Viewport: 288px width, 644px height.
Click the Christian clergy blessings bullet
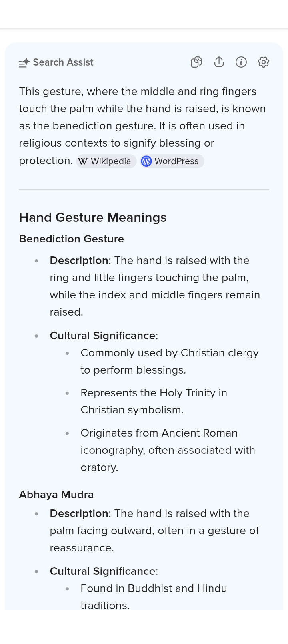coord(170,361)
